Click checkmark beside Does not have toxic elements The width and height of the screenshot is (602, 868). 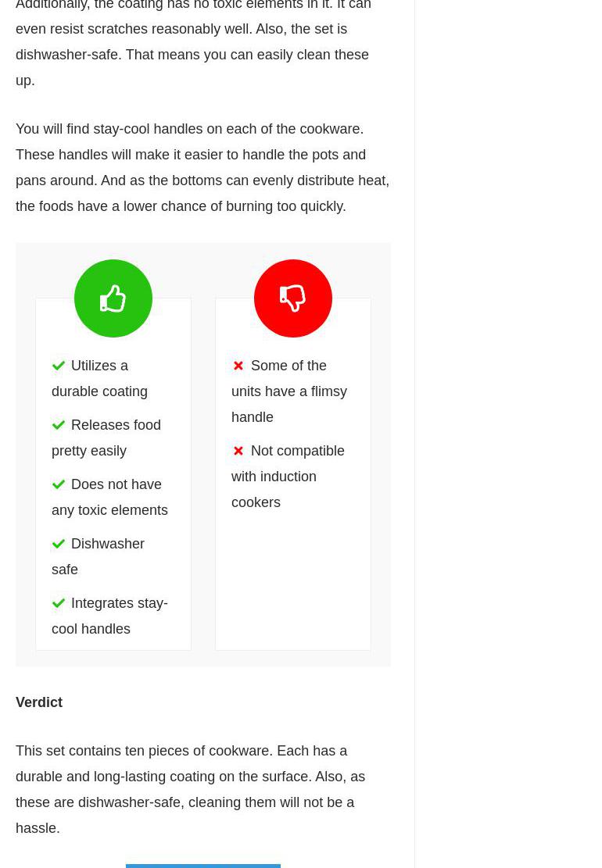tap(59, 484)
